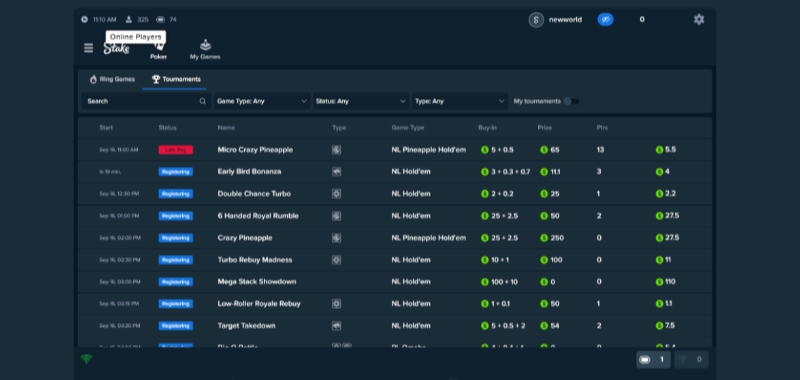Image resolution: width=800 pixels, height=380 pixels.
Task: Click the type icon for Micro Crazy Pineapple
Action: click(336, 150)
